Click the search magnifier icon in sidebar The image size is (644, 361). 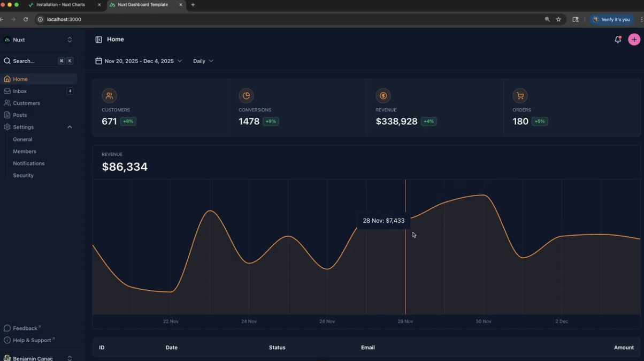click(7, 61)
